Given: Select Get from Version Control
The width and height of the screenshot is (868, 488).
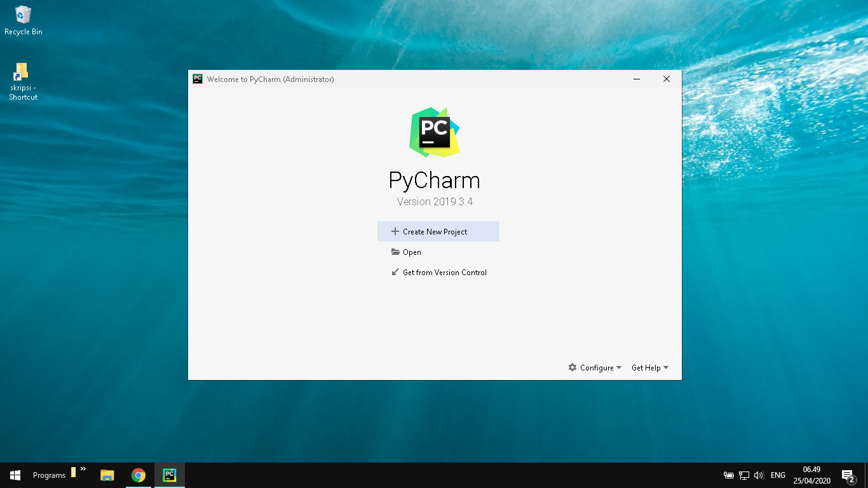Looking at the screenshot, I should click(438, 273).
